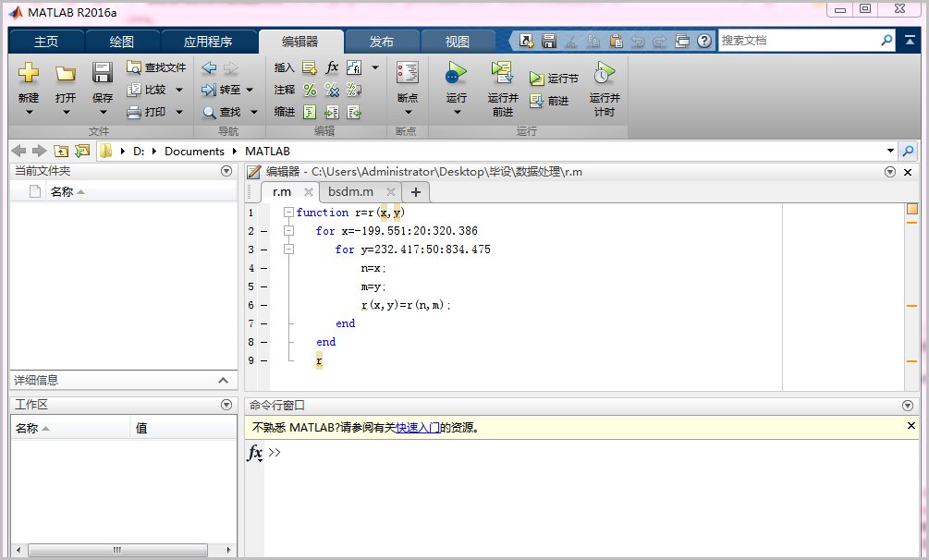Viewport: 929px width, 560px height.
Task: Open the address bar path dropdown
Action: click(x=889, y=150)
